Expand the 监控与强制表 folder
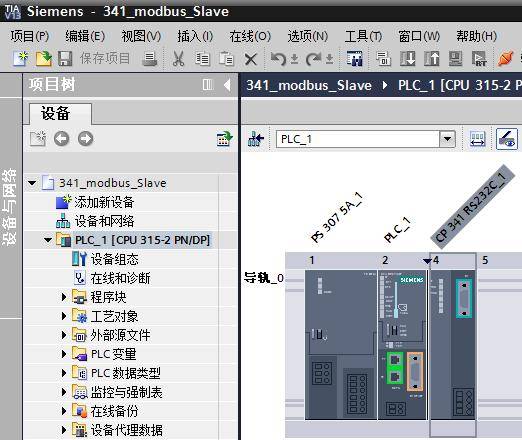Screen dimensions: 522x440 (64, 392)
